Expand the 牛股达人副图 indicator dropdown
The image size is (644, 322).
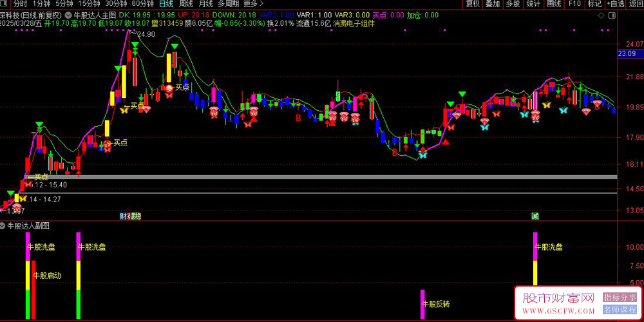(3, 226)
